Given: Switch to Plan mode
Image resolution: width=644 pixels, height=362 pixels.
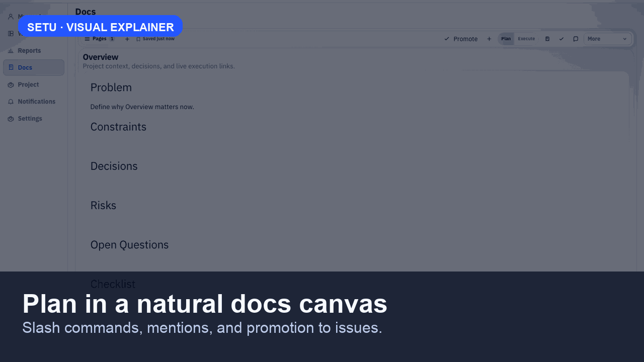Looking at the screenshot, I should pos(506,39).
